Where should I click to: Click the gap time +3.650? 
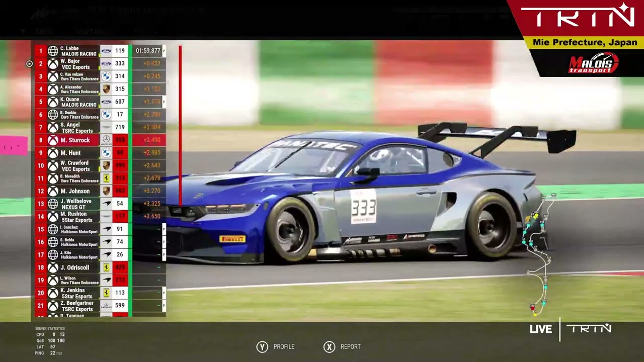(152, 217)
